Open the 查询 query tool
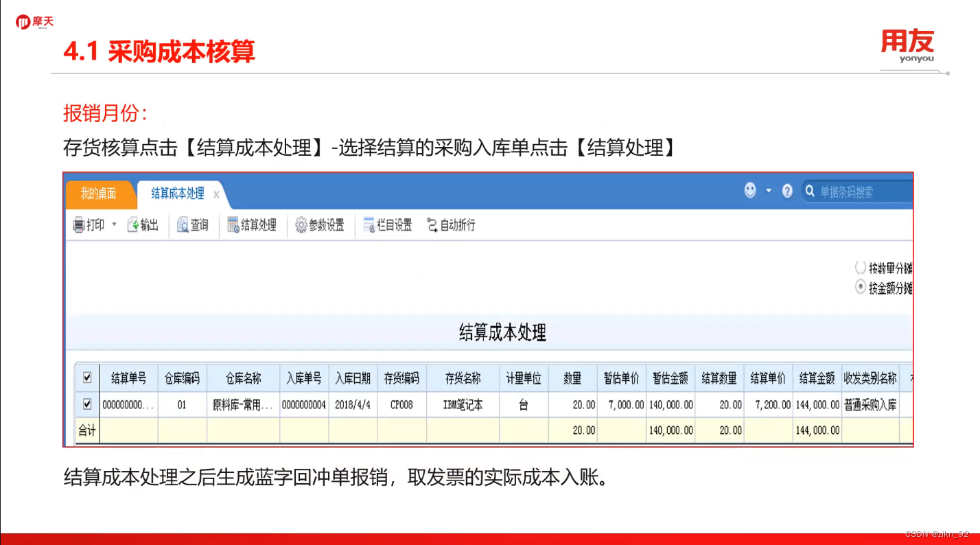This screenshot has height=545, width=980. point(193,225)
